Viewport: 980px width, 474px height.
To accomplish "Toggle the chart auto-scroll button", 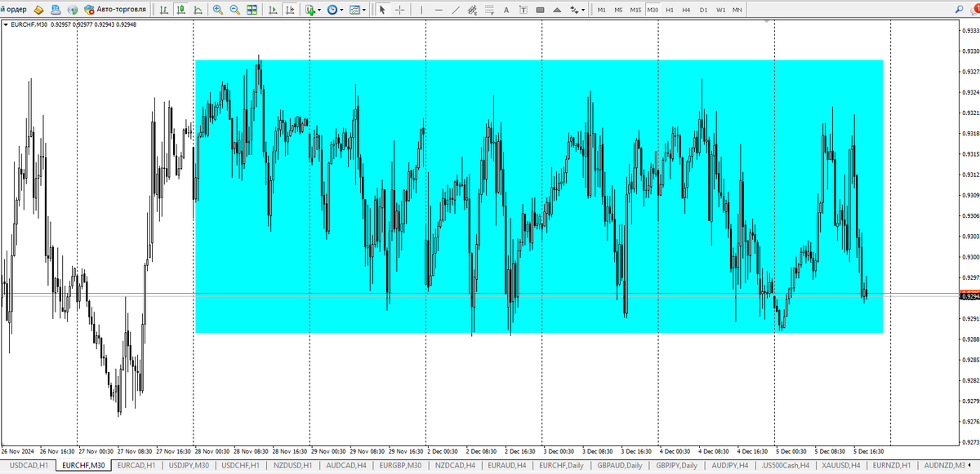I will click(x=272, y=10).
